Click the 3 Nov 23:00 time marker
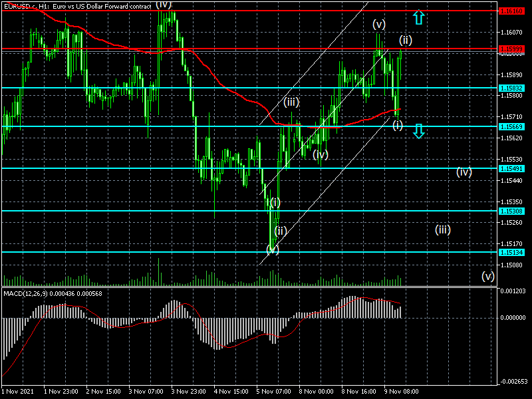Viewport: 532px width, 399px height. pos(189,391)
